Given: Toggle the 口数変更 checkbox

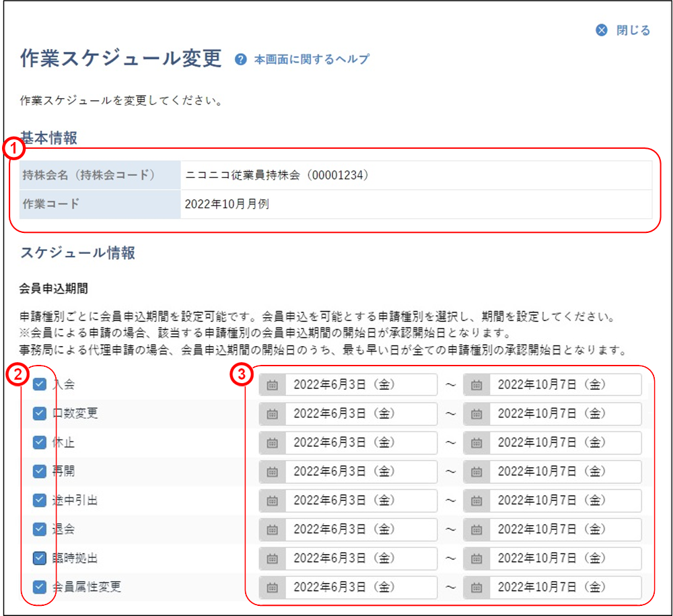Looking at the screenshot, I should click(40, 413).
